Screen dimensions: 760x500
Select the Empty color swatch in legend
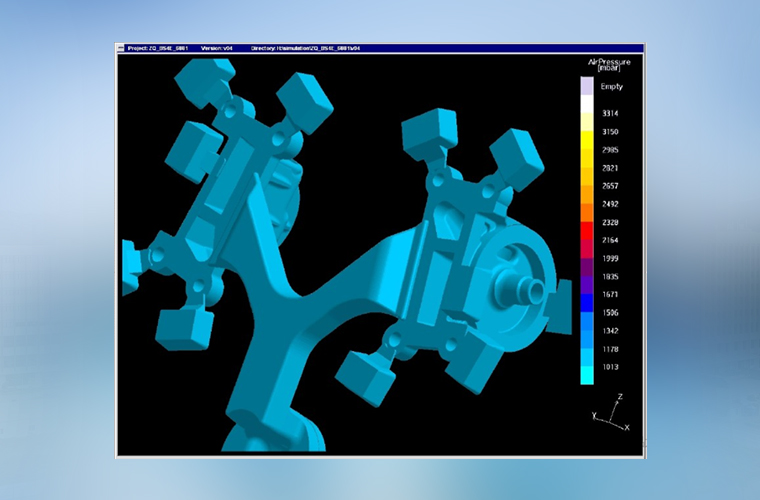[587, 87]
